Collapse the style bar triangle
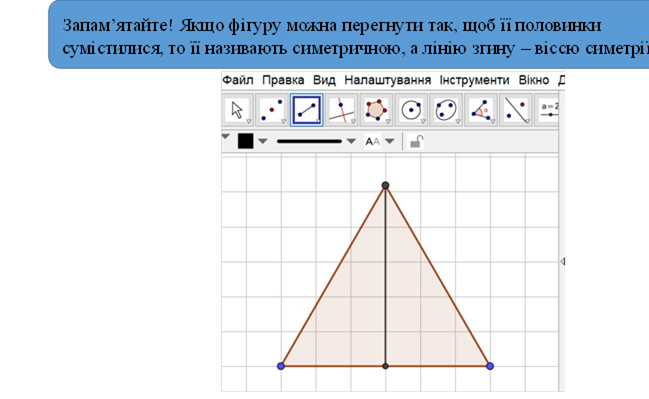 [226, 136]
